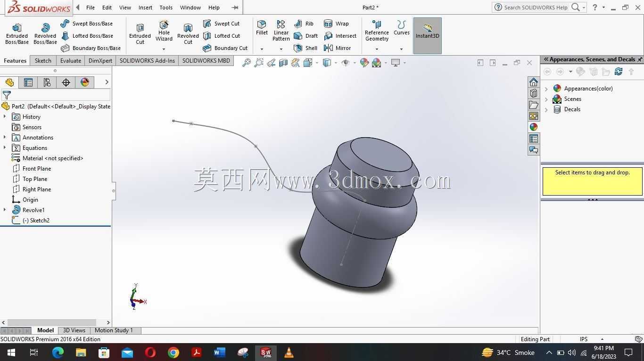Click Boundary Cut tool

click(225, 48)
